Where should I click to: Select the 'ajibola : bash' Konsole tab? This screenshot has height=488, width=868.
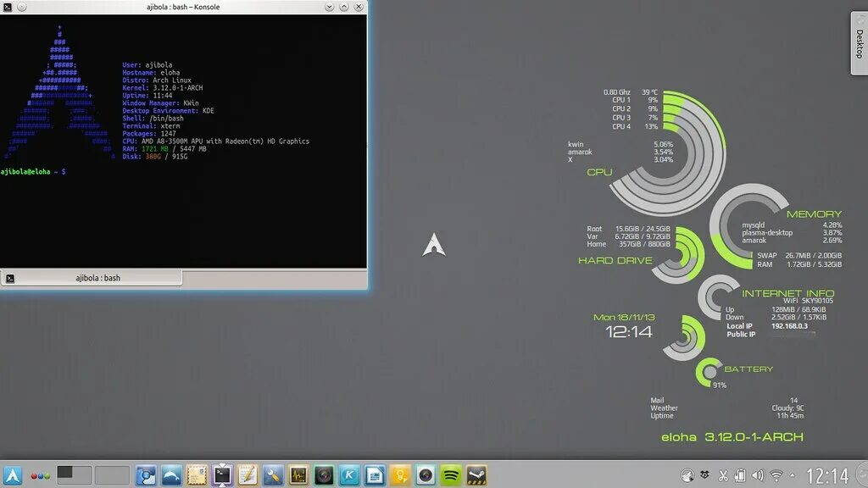click(x=92, y=278)
